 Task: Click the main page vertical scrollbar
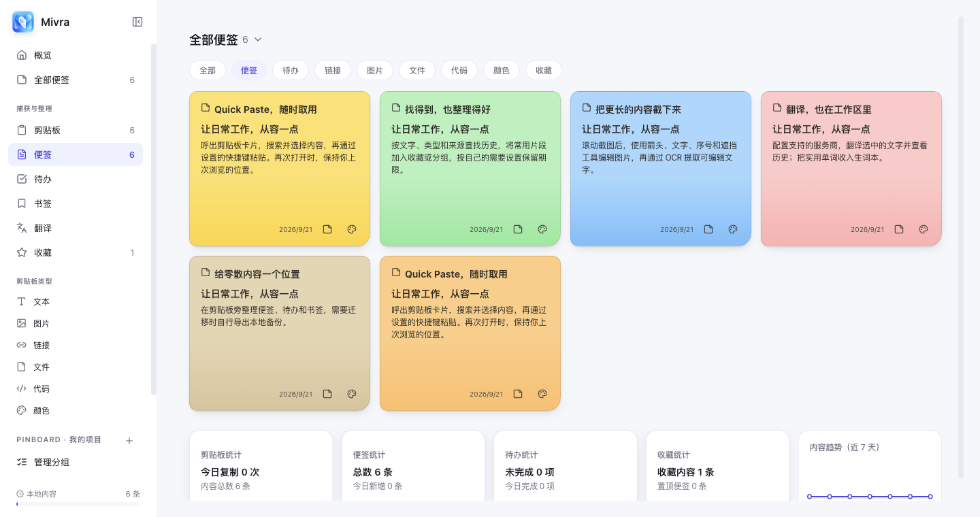(x=961, y=248)
